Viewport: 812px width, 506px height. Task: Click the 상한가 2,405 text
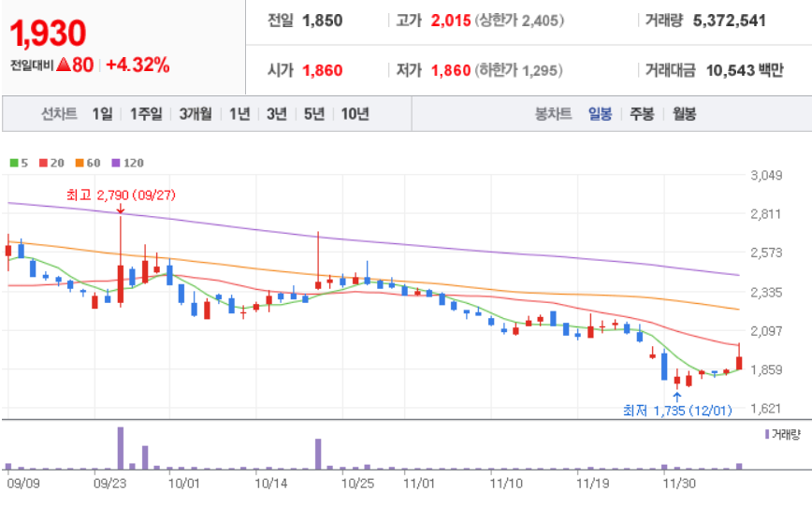[519, 21]
